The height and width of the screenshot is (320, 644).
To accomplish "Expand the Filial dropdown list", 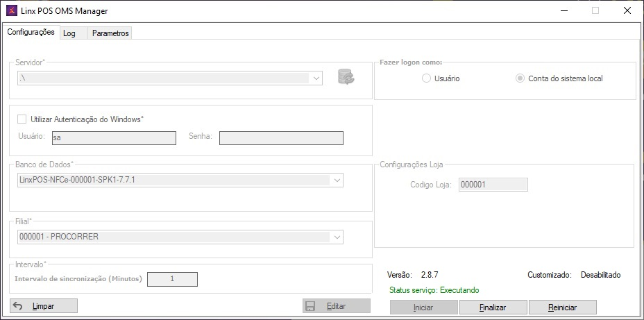I will [337, 237].
